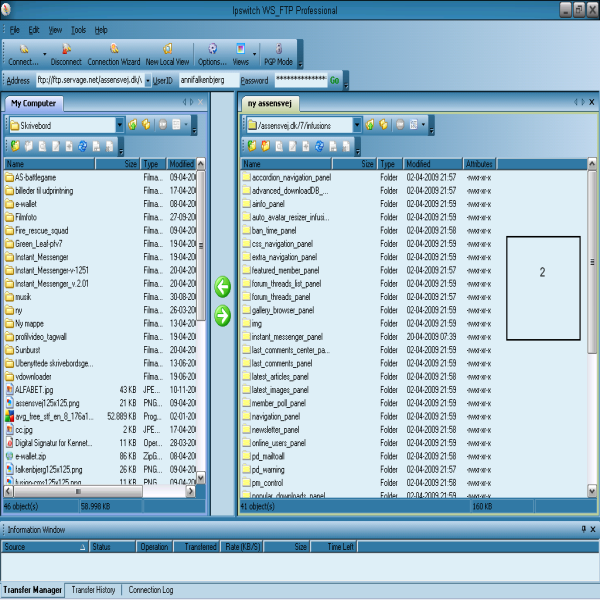600x600 pixels.
Task: Sort My Computer list by Name column
Action: click(49, 164)
